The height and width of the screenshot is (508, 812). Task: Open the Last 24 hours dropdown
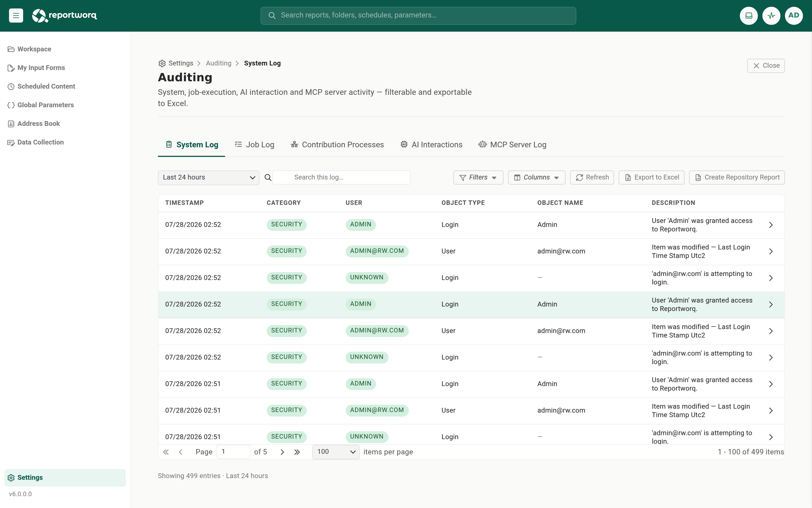point(208,178)
